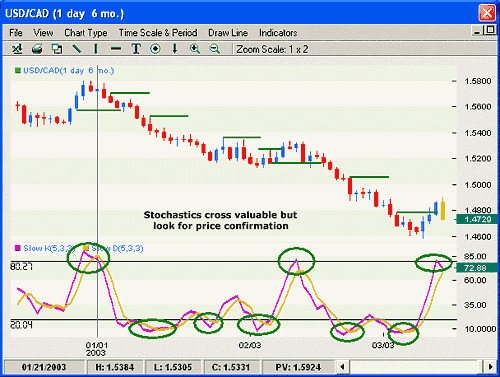Click the 80.27 overbought level label
Viewport: 500px width, 377px height.
[x=21, y=266]
